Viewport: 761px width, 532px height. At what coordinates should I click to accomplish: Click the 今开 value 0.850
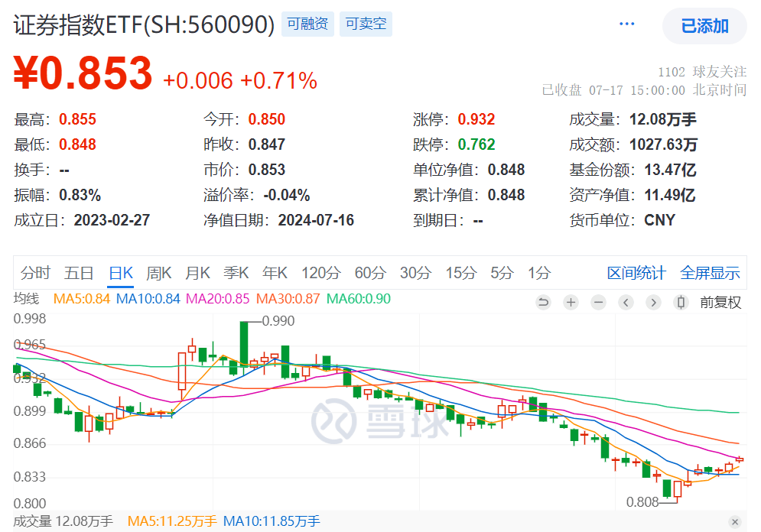pyautogui.click(x=266, y=119)
